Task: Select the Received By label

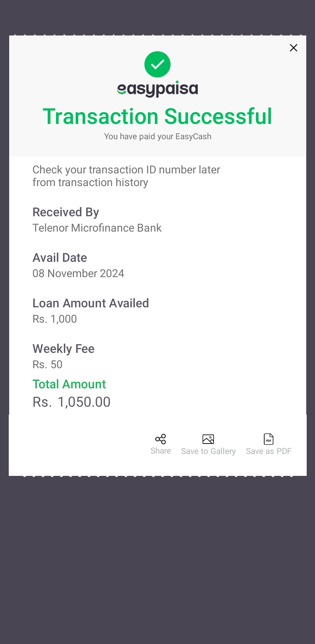Action: click(66, 212)
